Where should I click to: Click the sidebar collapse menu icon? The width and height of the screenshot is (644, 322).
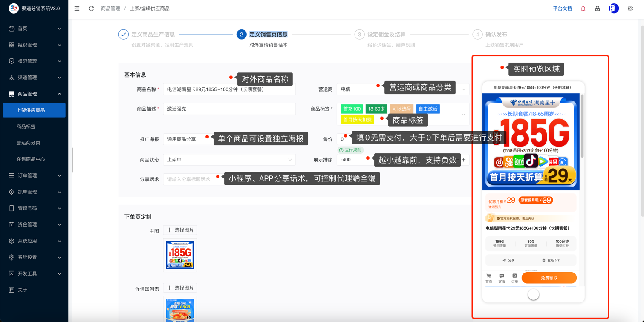[77, 9]
